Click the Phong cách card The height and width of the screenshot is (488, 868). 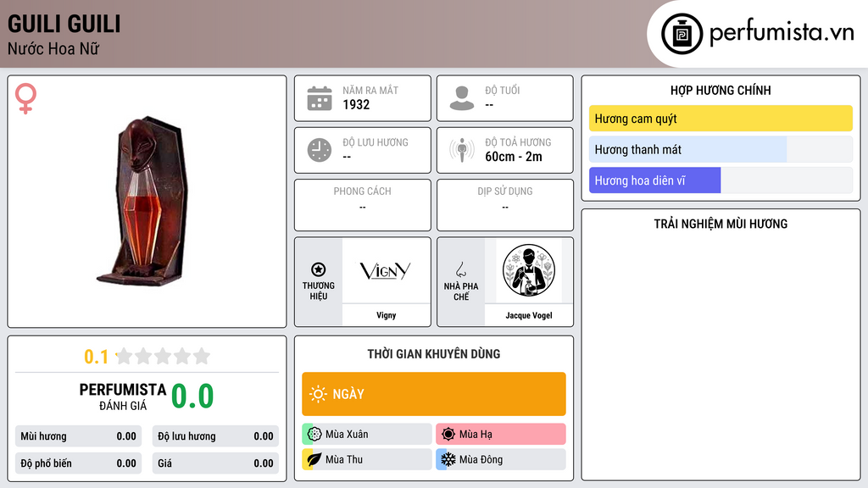tap(363, 205)
